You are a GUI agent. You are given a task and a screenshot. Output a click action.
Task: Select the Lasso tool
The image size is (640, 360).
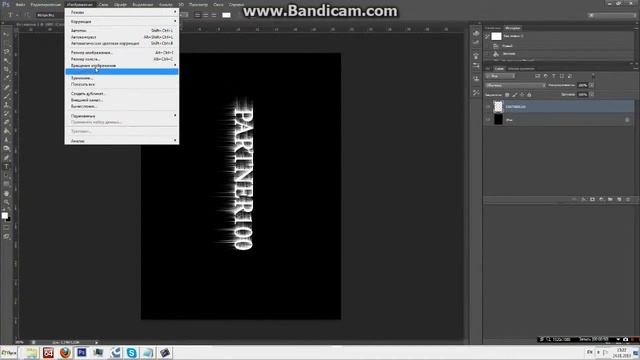(6, 52)
